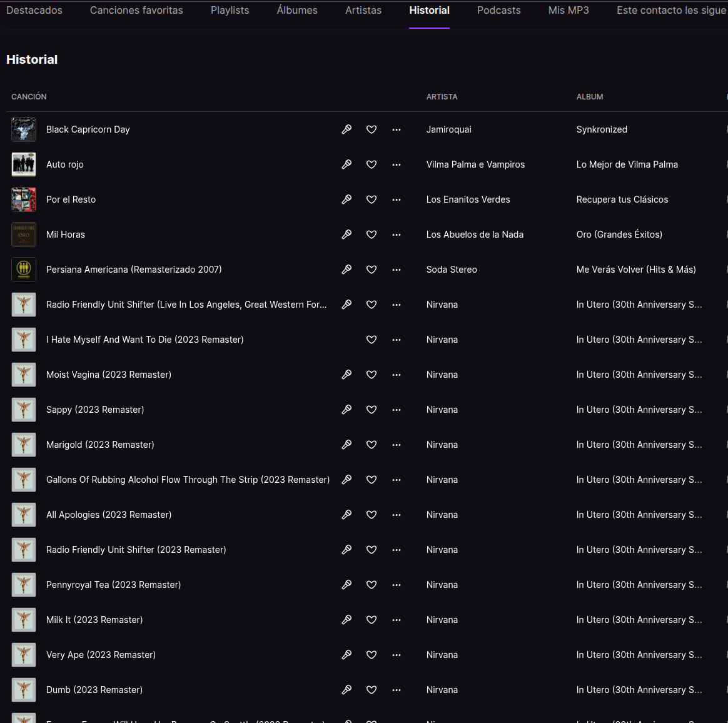Click the Mil Horas ORO cover thumbnail
The width and height of the screenshot is (728, 723).
pos(24,235)
